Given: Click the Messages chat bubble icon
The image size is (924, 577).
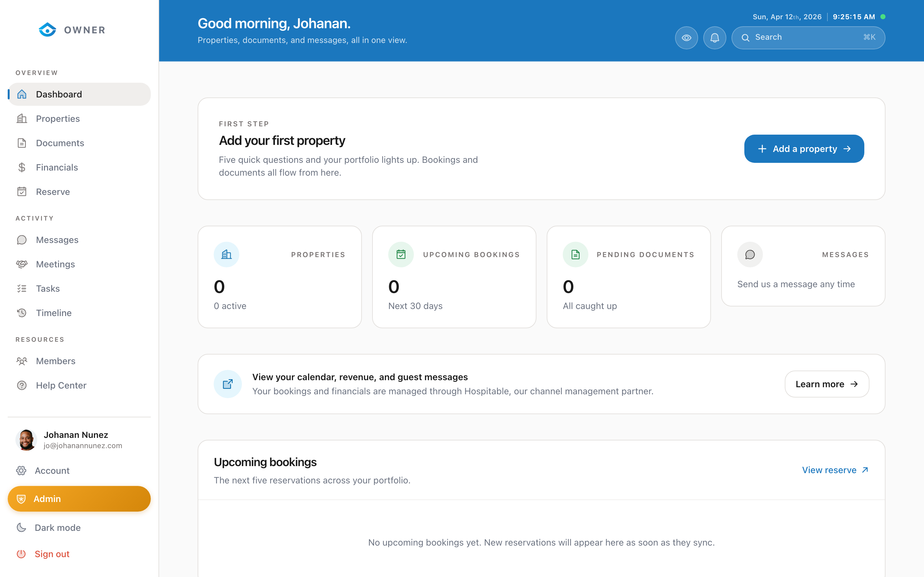Looking at the screenshot, I should pos(22,240).
